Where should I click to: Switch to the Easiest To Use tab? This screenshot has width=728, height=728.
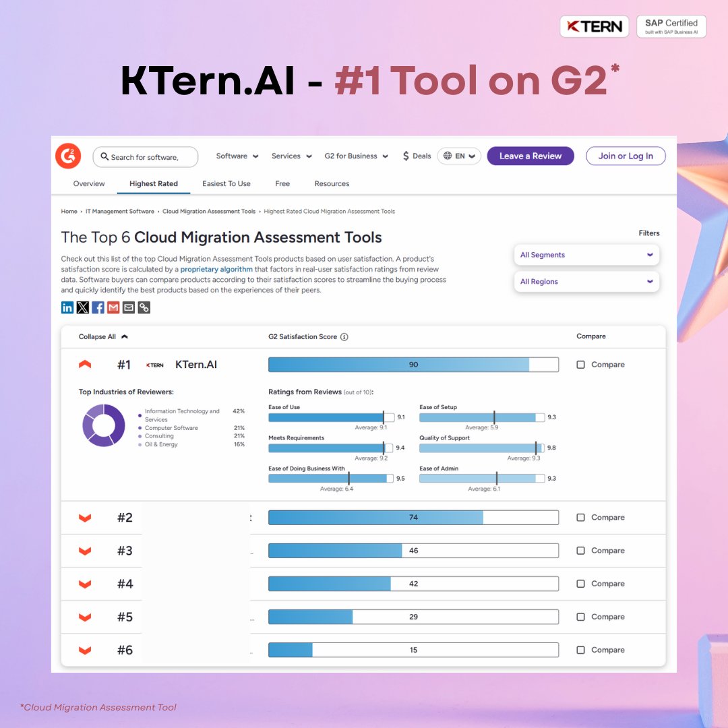(226, 183)
